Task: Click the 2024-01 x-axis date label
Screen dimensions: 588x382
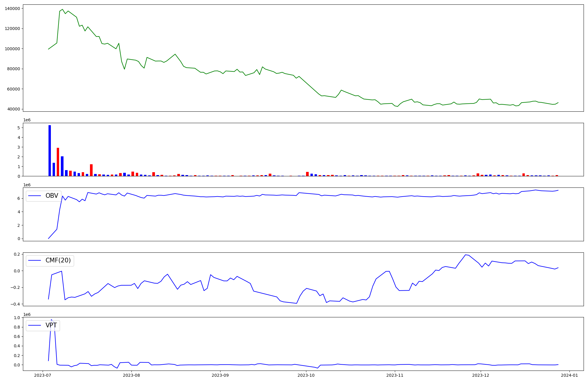Action: (569, 375)
